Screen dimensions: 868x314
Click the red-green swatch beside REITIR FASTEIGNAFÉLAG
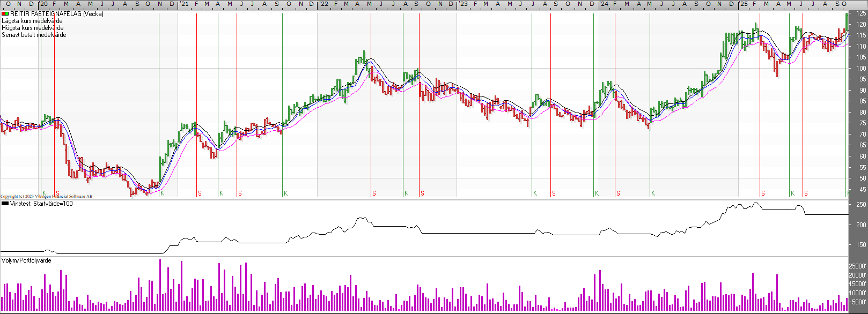[5, 14]
